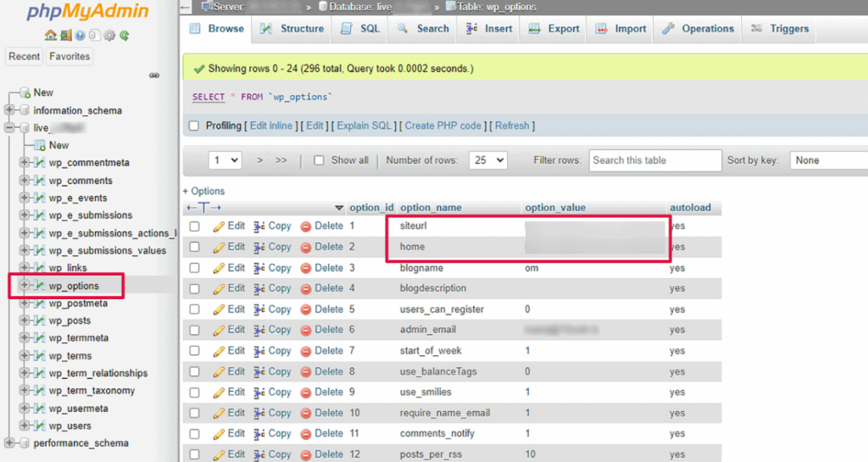
Task: Click the log out door icon
Action: tap(65, 36)
